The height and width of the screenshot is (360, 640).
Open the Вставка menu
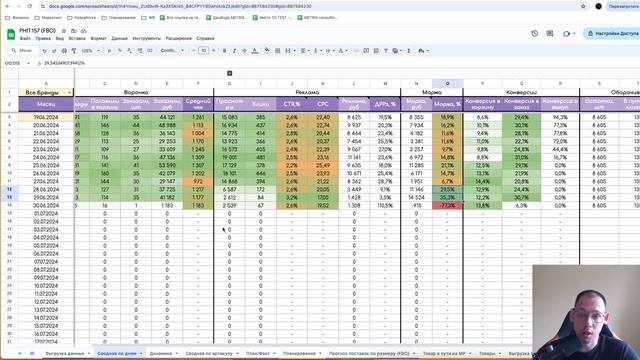(77, 38)
